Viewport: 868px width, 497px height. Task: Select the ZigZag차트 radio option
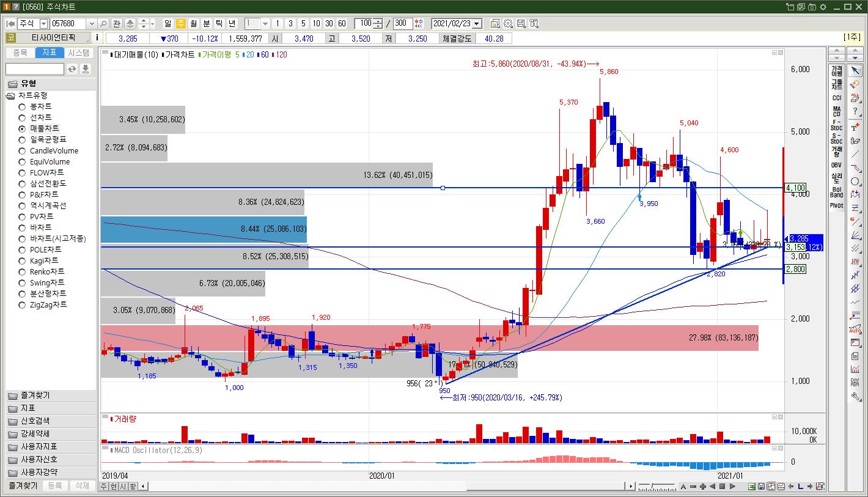(22, 304)
